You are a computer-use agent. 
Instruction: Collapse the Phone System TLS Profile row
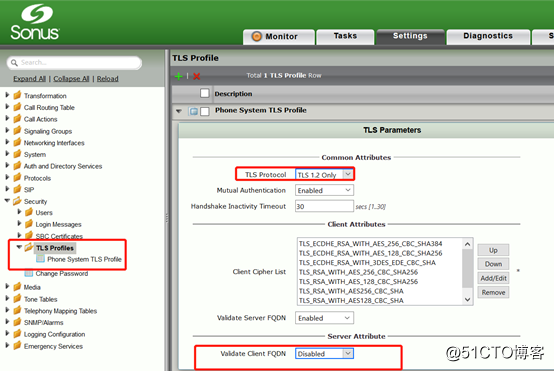179,111
